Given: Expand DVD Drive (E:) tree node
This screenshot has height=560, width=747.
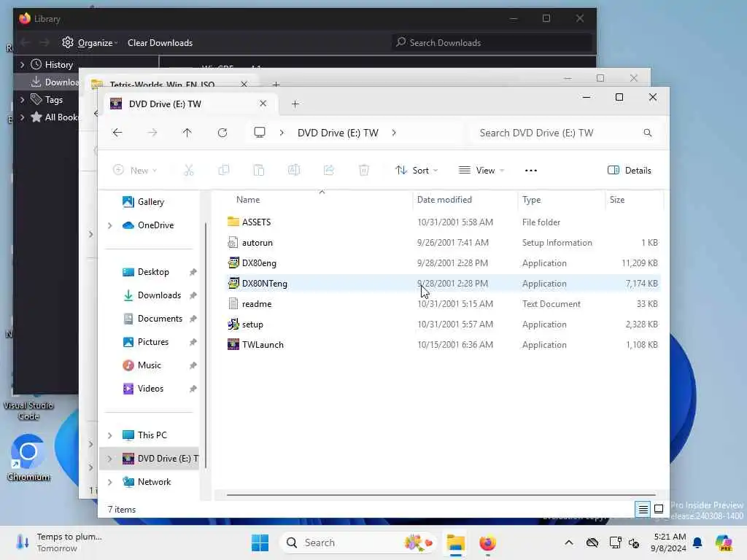Looking at the screenshot, I should pyautogui.click(x=110, y=459).
